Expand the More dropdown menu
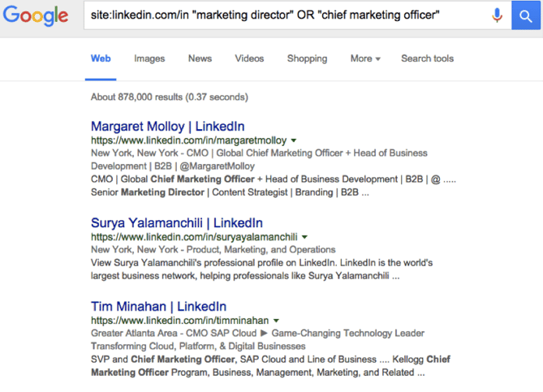The image size is (543, 392). pyautogui.click(x=365, y=58)
